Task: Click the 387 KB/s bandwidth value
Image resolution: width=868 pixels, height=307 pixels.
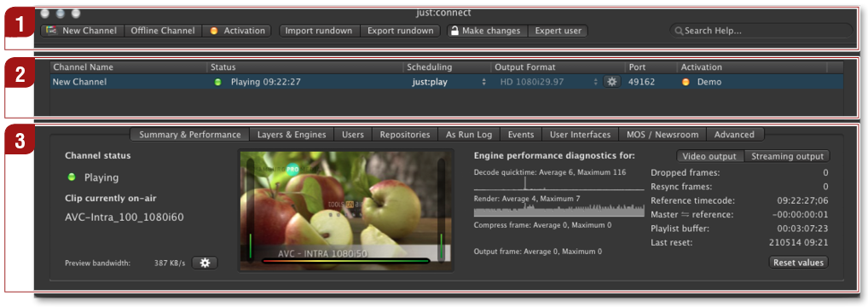Action: click(170, 264)
